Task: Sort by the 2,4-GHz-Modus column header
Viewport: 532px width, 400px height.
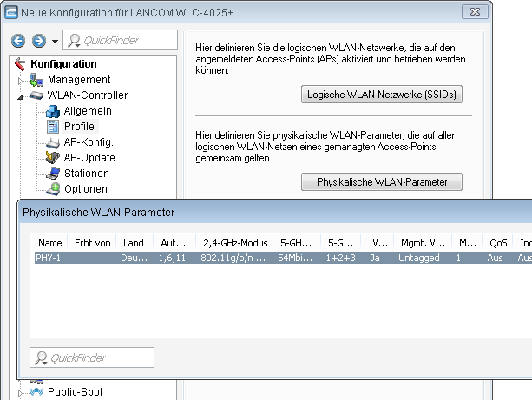Action: [233, 243]
